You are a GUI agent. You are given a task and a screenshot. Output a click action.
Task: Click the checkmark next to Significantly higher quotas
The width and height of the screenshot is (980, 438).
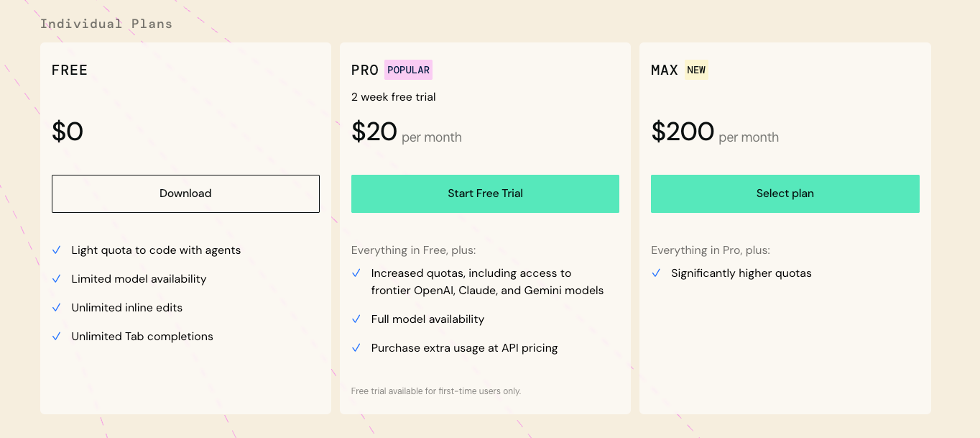pos(656,273)
